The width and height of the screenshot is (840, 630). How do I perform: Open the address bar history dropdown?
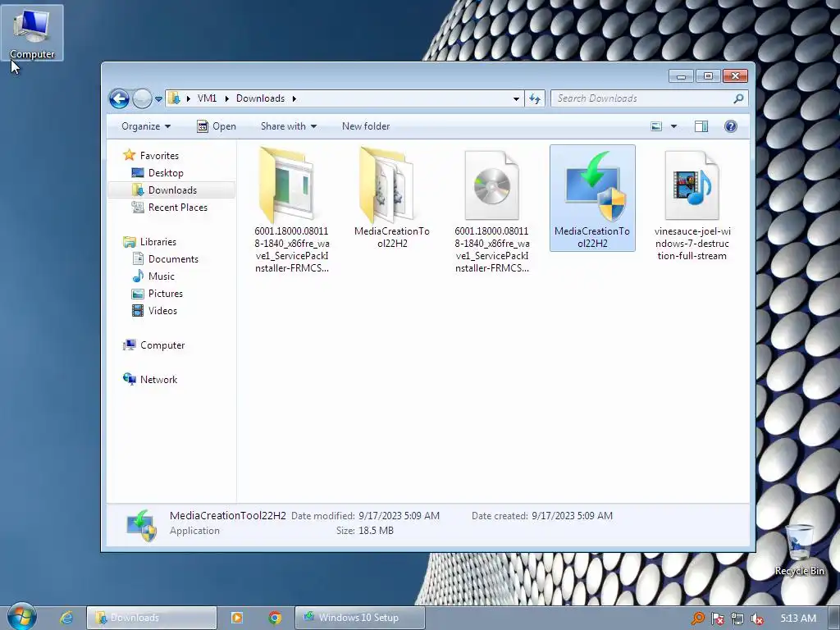516,98
